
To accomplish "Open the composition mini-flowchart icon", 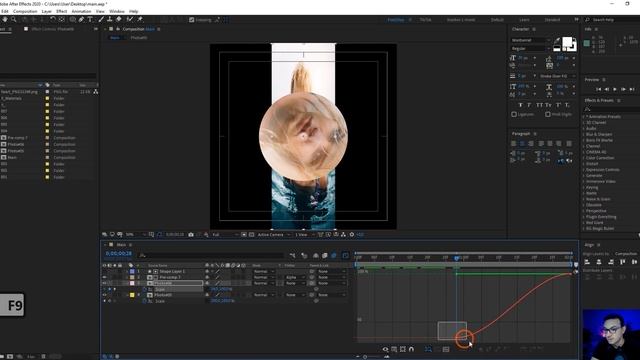I will [293, 256].
